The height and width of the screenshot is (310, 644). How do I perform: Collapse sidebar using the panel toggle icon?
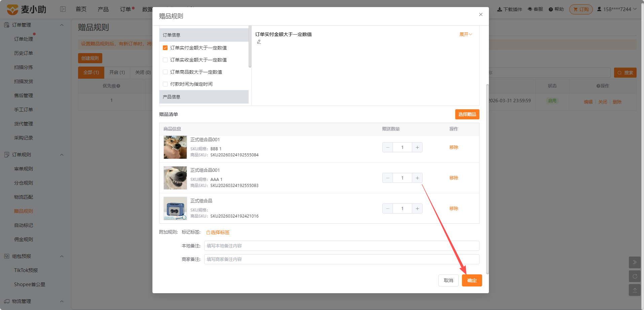[63, 9]
